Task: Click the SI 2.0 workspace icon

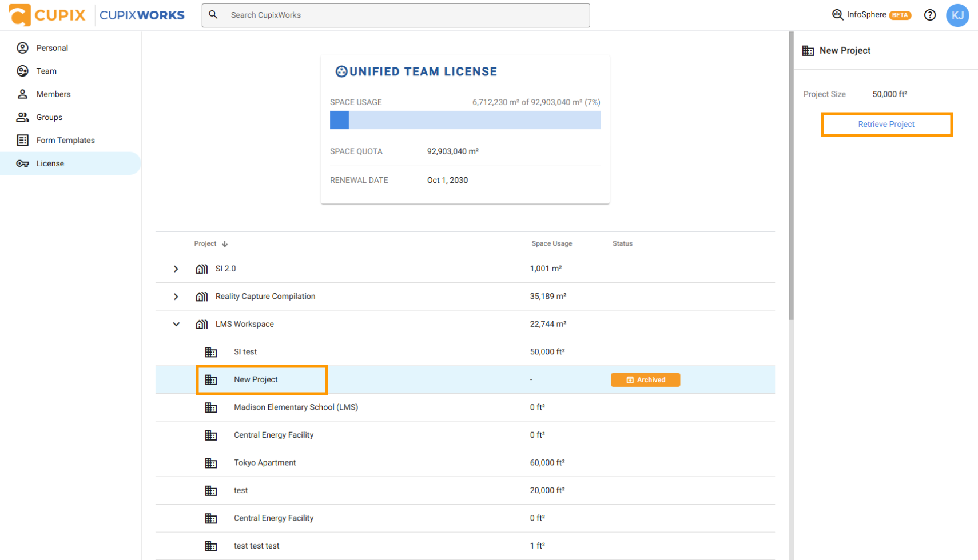Action: [201, 269]
